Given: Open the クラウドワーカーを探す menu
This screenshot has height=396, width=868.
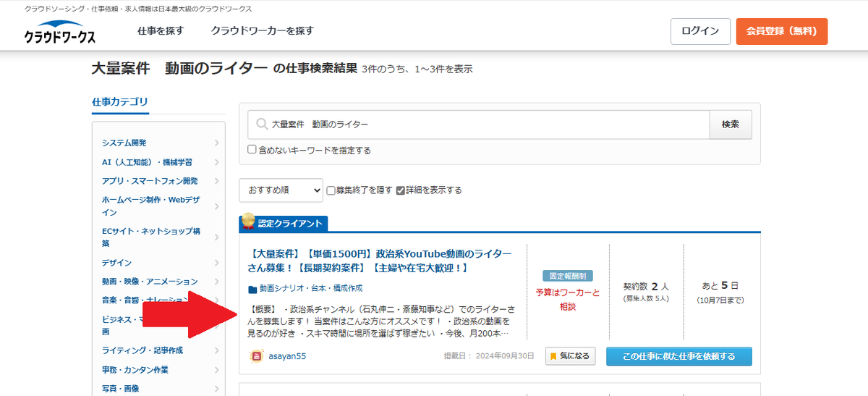Looking at the screenshot, I should coord(262,31).
